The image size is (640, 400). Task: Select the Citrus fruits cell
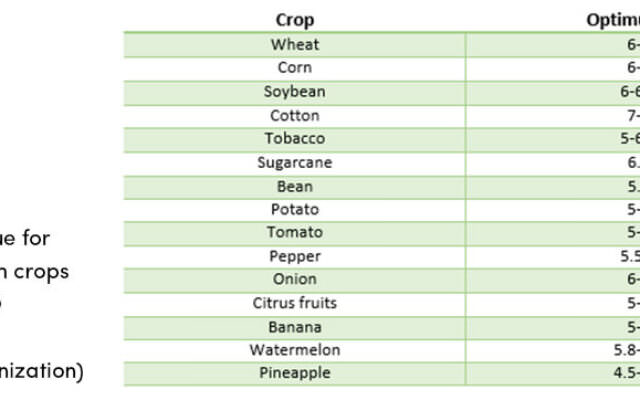[x=295, y=303]
